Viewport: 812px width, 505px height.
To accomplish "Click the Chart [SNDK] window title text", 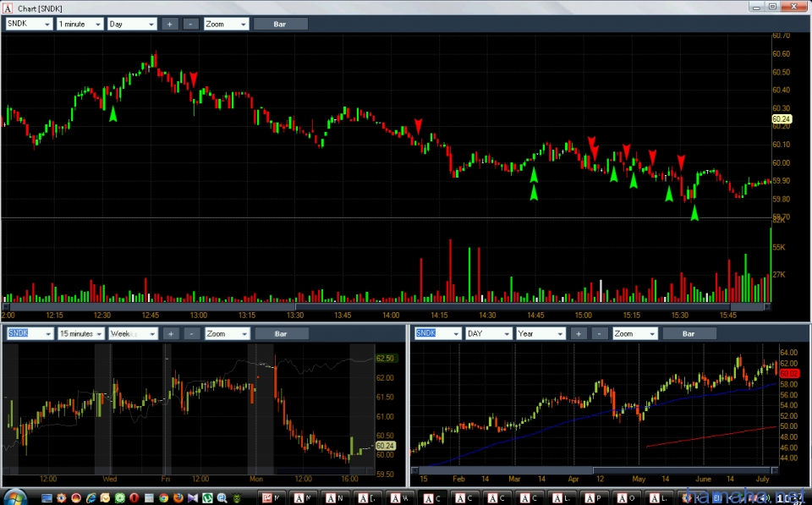I will click(40, 8).
